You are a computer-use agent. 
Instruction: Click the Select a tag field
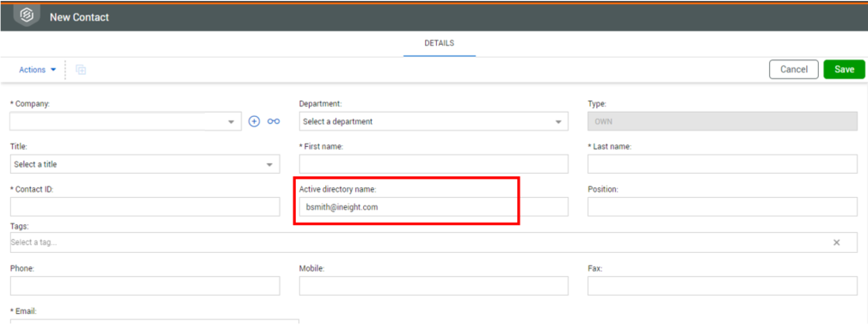click(434, 242)
